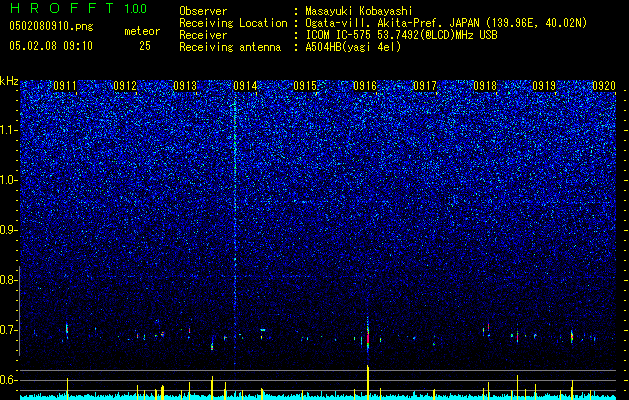The height and width of the screenshot is (400, 629).
Task: Click the 0911 time marker
Action: tap(65, 86)
